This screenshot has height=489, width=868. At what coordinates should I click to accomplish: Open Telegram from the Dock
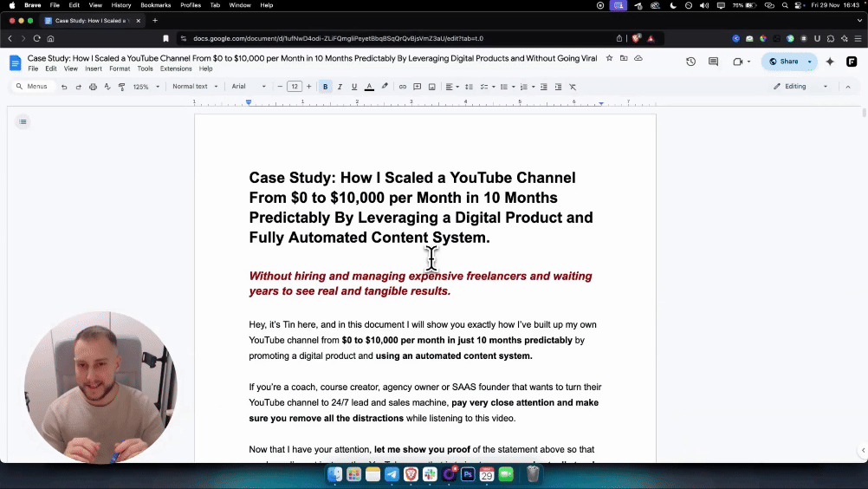[x=392, y=474]
